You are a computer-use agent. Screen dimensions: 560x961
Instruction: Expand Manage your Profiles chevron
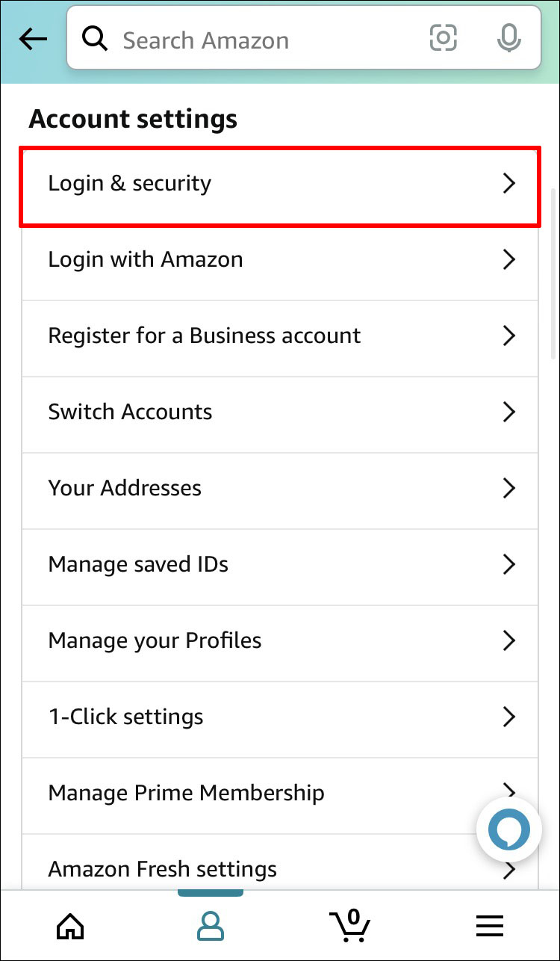tap(509, 641)
